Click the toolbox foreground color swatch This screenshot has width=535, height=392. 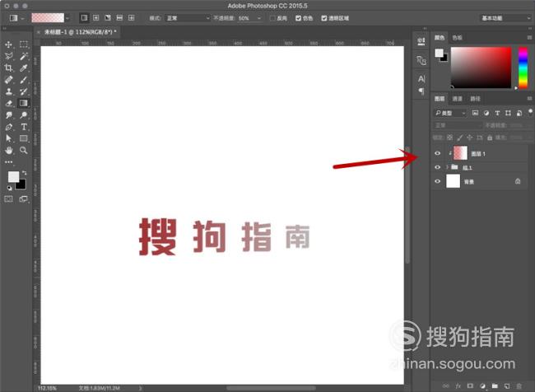(14, 176)
